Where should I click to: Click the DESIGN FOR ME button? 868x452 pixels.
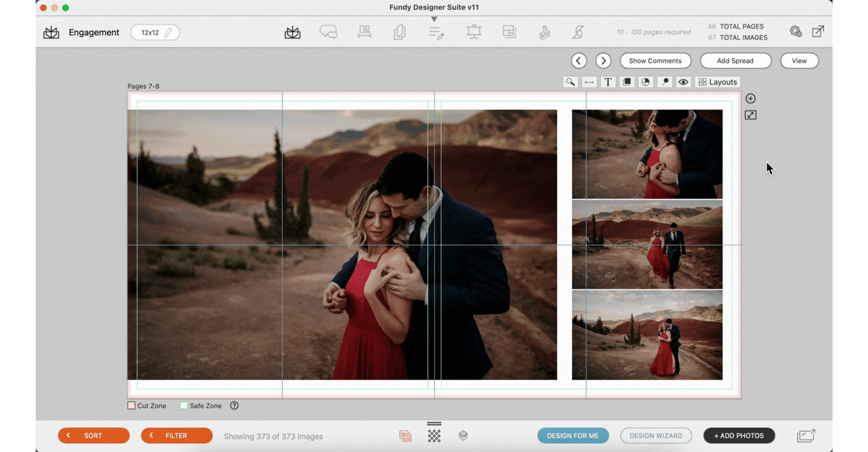tap(573, 436)
